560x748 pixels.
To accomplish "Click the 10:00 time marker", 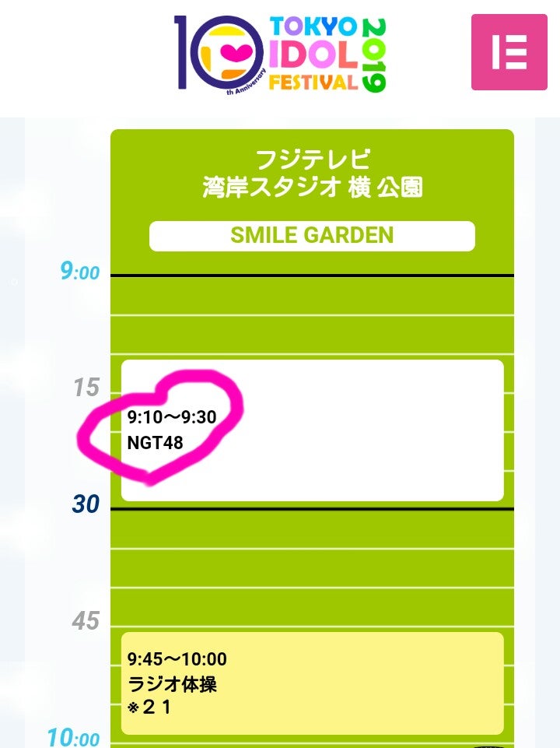I will 73,737.
